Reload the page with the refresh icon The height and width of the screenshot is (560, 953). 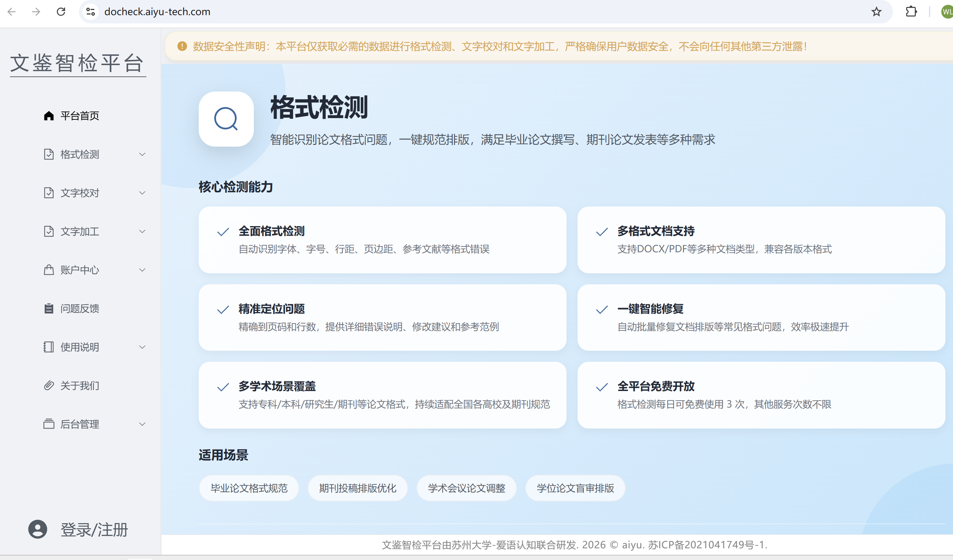(x=61, y=12)
